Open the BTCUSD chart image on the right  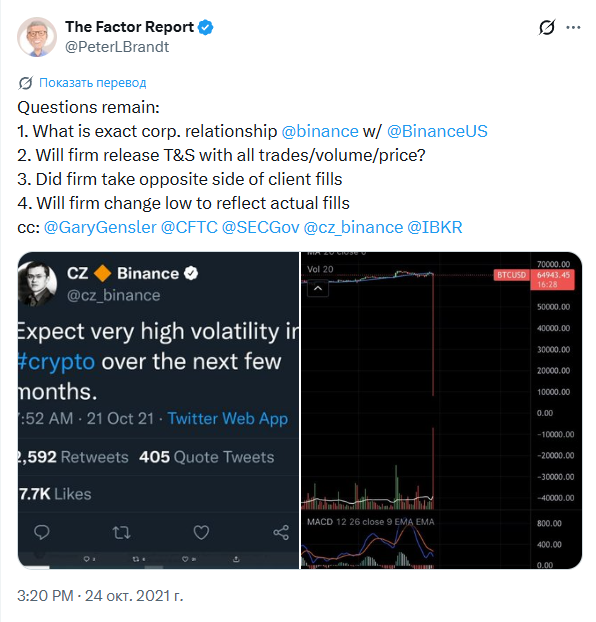[x=441, y=410]
